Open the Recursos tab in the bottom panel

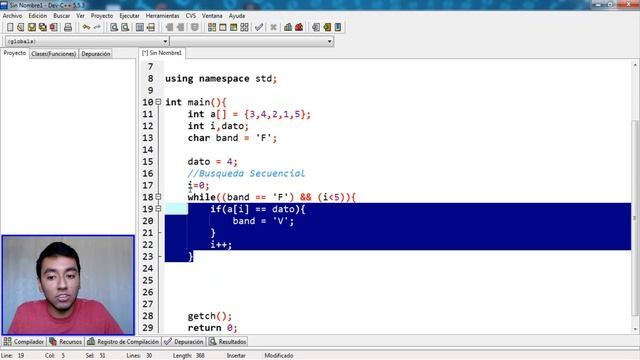tap(65, 342)
